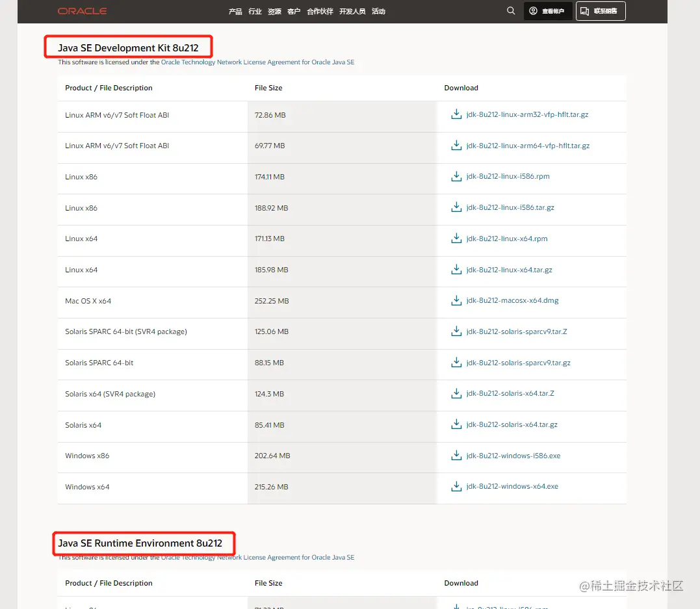The width and height of the screenshot is (700, 609).
Task: Download jdk-8u212-solaris-x64.tar.gz link
Action: [x=512, y=424]
